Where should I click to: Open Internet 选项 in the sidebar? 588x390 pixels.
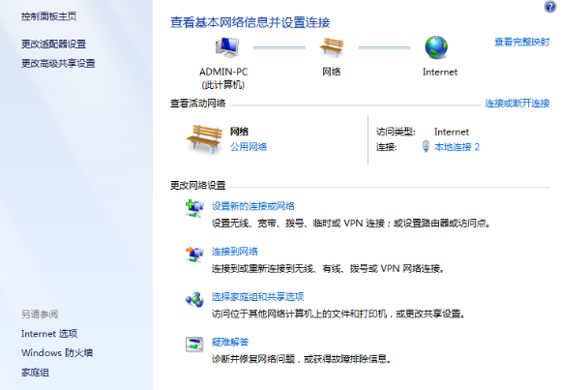click(49, 334)
